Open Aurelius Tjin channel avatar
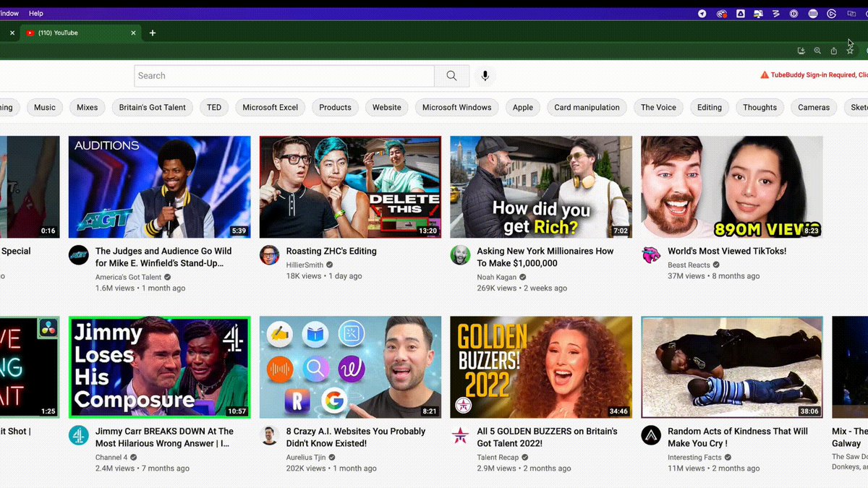 pyautogui.click(x=269, y=435)
